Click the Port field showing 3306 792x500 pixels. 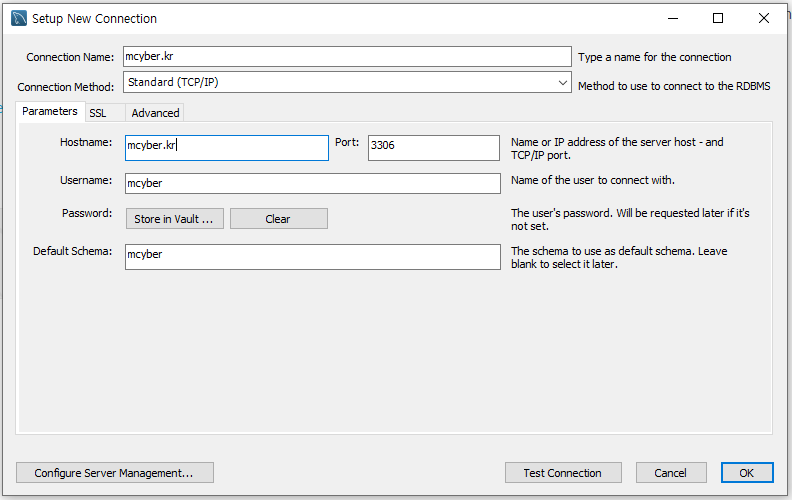pos(434,147)
